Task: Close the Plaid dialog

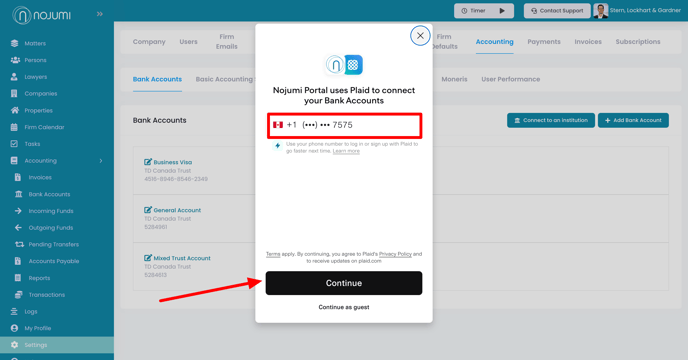Action: point(420,36)
